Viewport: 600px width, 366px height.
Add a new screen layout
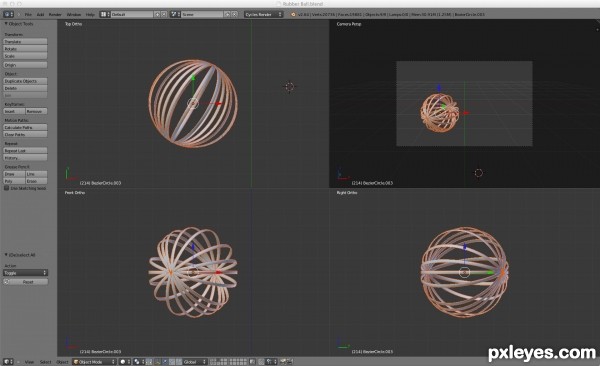157,15
